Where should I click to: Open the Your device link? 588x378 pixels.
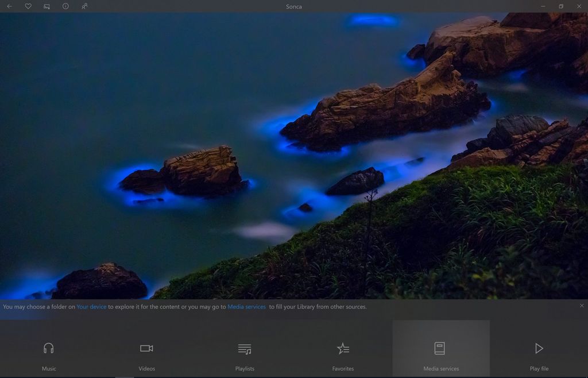91,306
